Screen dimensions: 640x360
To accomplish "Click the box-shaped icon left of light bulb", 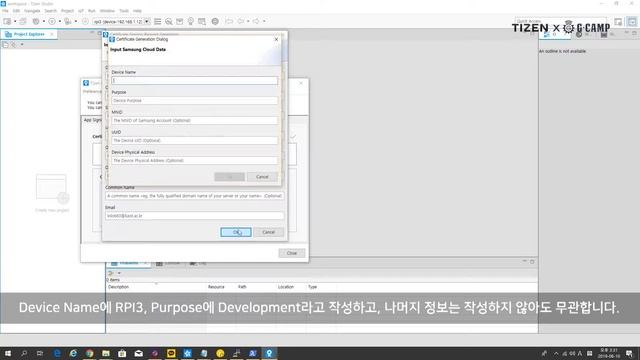I will coord(180,21).
